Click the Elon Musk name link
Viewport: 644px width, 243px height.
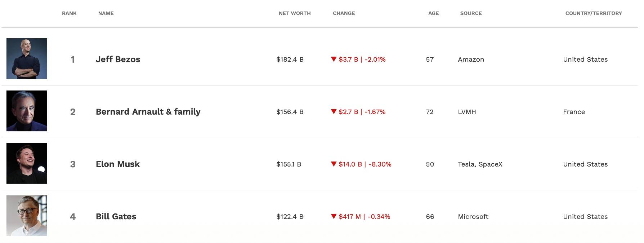click(117, 164)
